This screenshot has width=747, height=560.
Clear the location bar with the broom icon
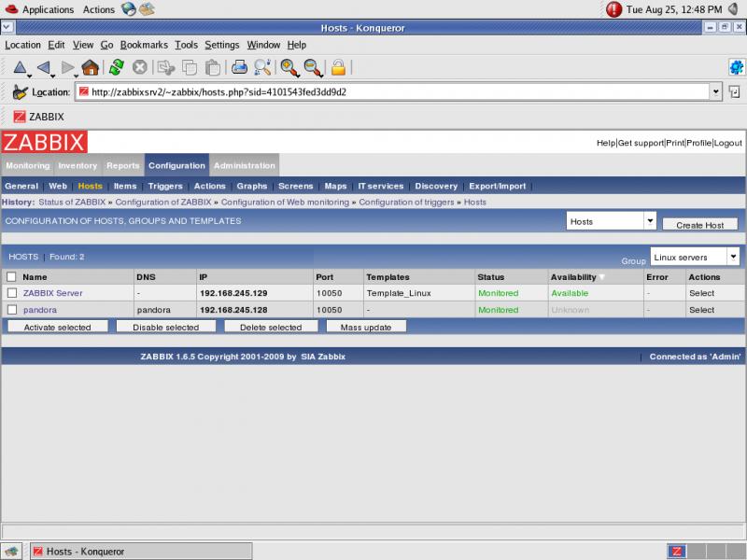21,92
